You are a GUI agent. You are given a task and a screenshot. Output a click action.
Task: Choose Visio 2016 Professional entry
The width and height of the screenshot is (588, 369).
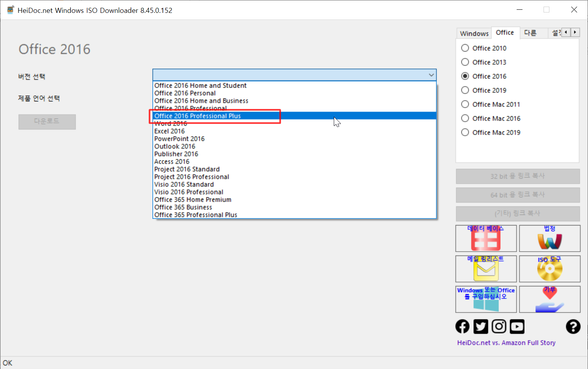point(295,192)
